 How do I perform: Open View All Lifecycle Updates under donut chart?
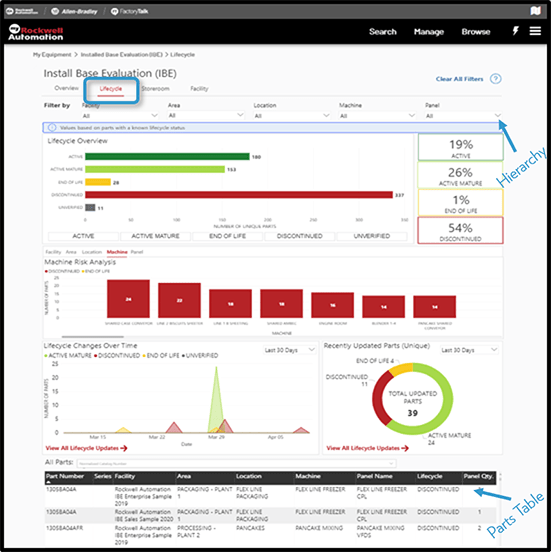[x=367, y=448]
